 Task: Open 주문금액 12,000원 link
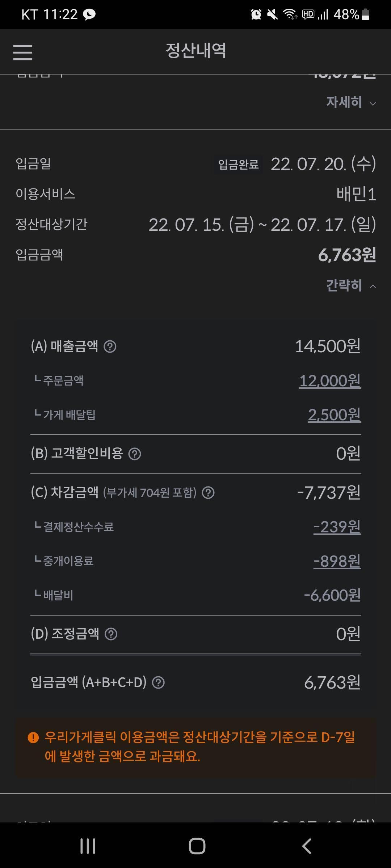[330, 380]
